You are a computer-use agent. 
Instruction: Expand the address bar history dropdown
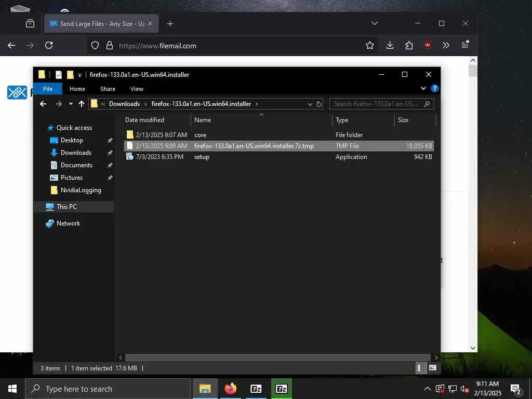coord(310,104)
